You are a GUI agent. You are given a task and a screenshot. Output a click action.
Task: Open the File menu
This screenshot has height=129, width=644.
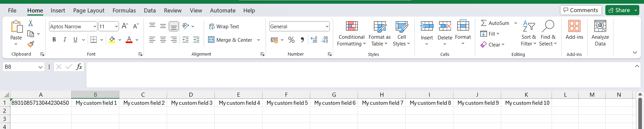(x=12, y=10)
